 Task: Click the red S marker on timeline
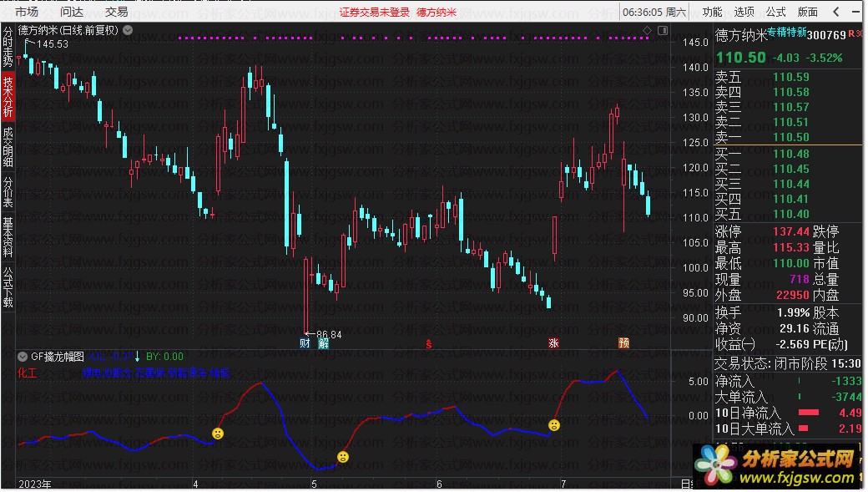428,344
